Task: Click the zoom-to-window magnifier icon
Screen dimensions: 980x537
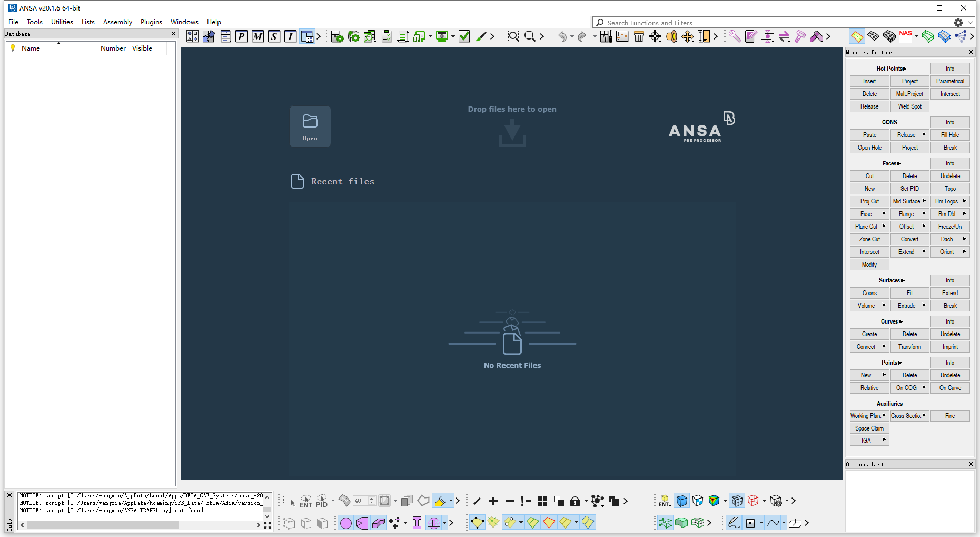Action: tap(513, 36)
